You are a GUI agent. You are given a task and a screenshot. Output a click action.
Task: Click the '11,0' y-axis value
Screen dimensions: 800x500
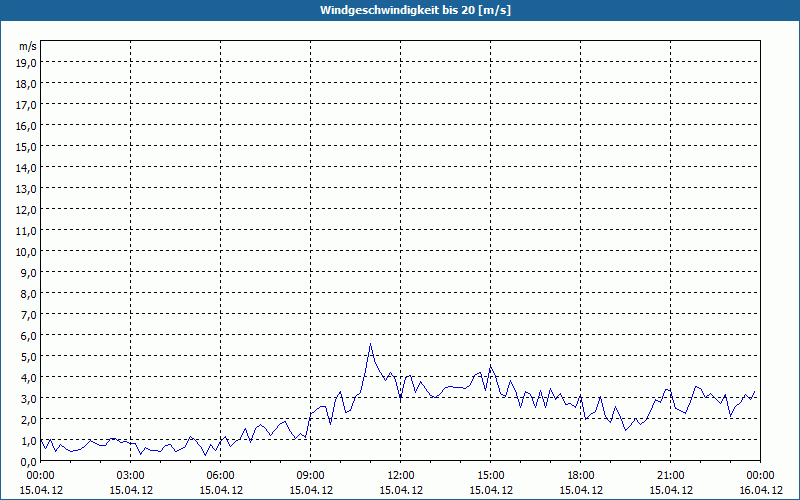[26, 231]
